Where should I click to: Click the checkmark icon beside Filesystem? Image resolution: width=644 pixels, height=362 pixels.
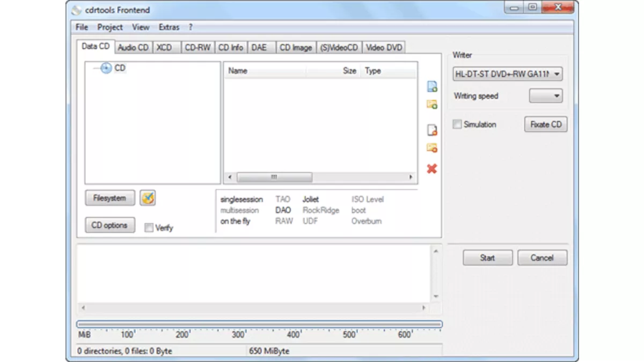[147, 198]
